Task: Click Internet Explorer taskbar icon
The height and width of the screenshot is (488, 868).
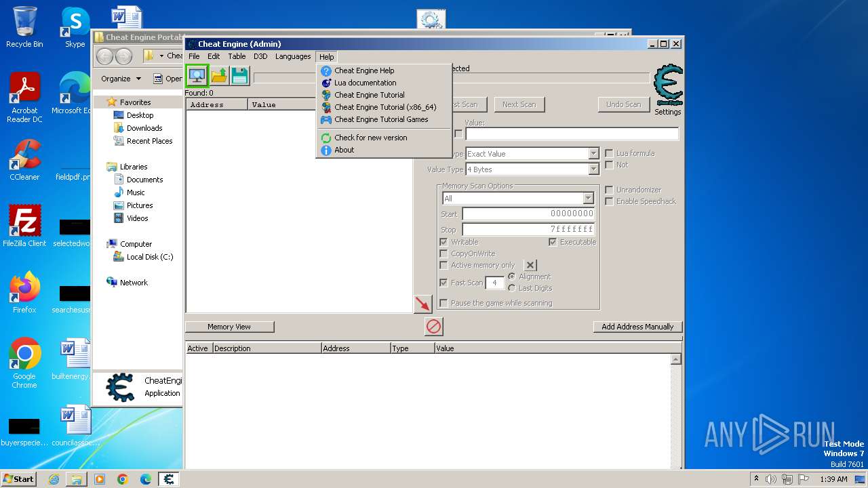Action: point(54,479)
